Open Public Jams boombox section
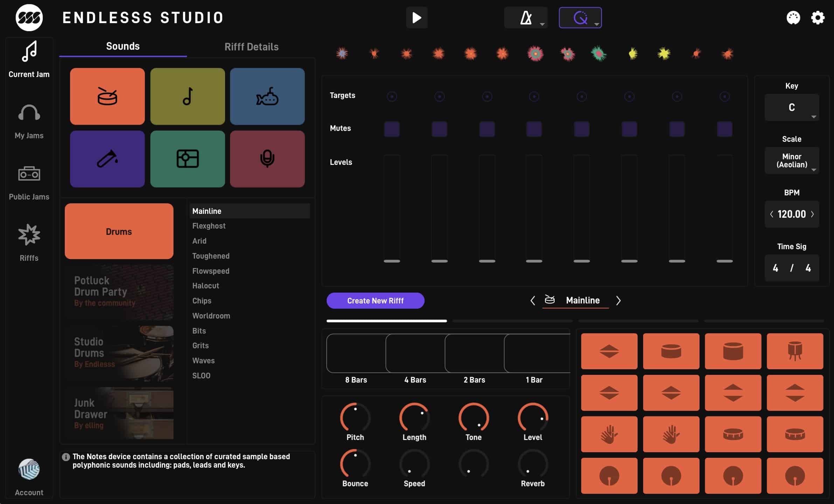The image size is (834, 504). coord(29,183)
